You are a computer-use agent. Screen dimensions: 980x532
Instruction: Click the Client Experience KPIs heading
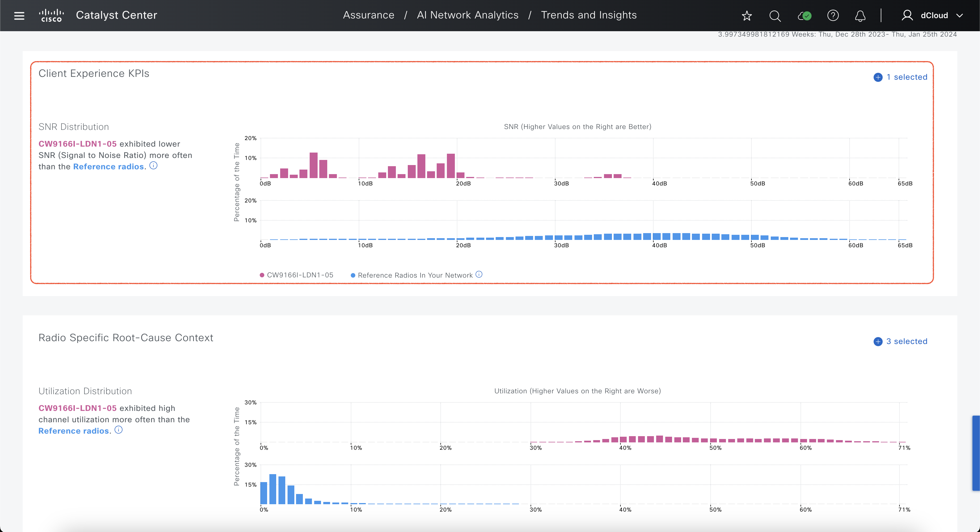point(94,73)
